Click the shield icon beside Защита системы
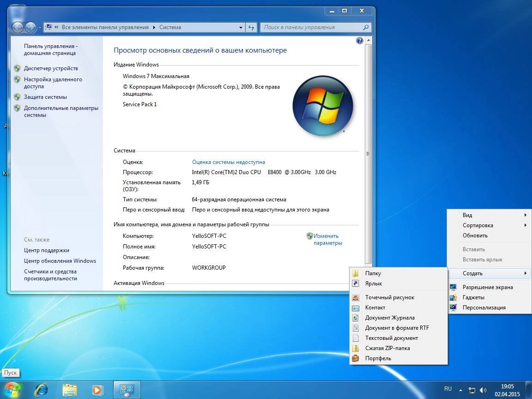The width and height of the screenshot is (532, 399). pyautogui.click(x=17, y=97)
